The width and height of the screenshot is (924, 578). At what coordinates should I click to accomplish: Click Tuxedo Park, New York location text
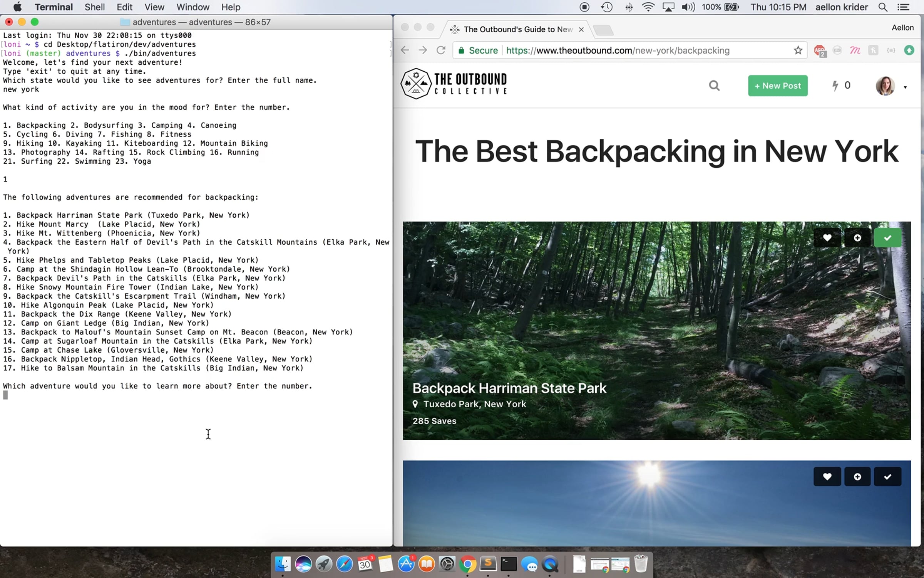[474, 404]
